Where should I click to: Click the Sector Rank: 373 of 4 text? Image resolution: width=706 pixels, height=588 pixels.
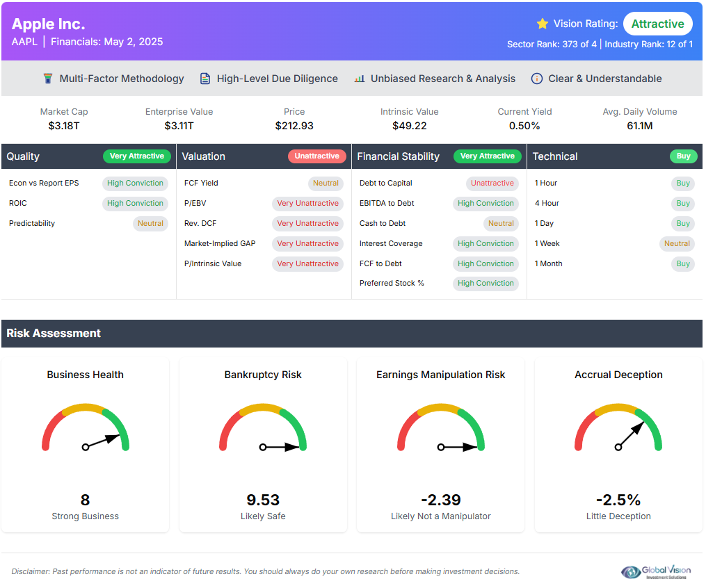(552, 44)
